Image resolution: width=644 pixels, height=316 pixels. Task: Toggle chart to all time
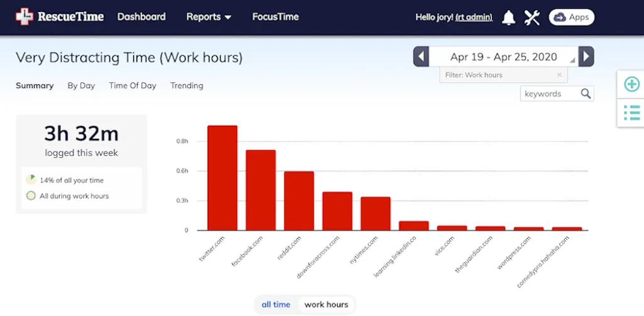click(x=275, y=305)
